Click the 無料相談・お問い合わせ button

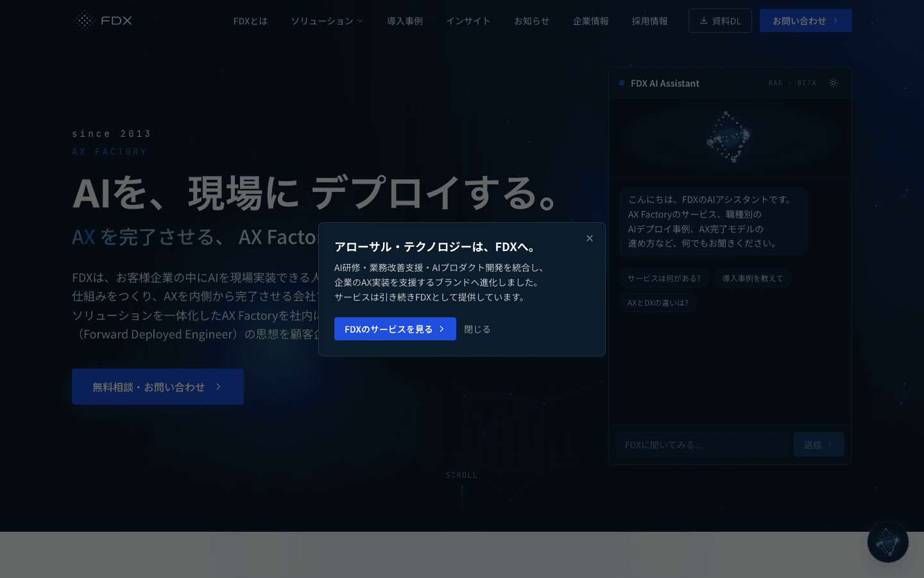[158, 387]
